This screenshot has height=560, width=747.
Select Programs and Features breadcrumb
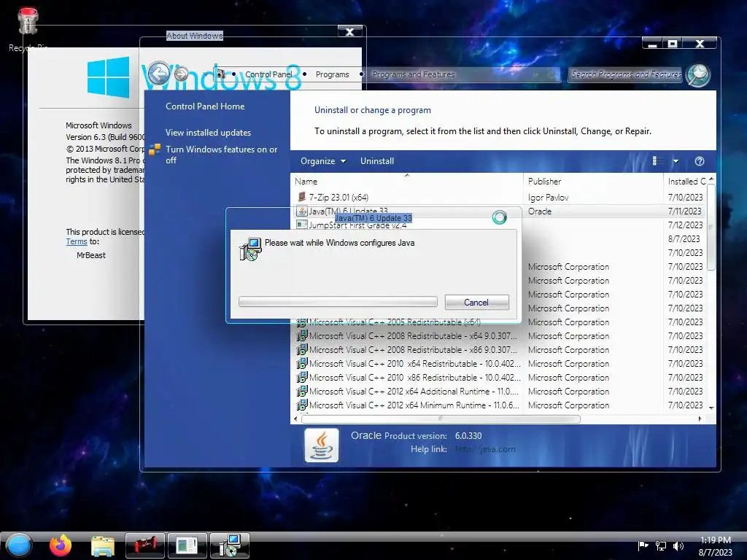pos(414,74)
